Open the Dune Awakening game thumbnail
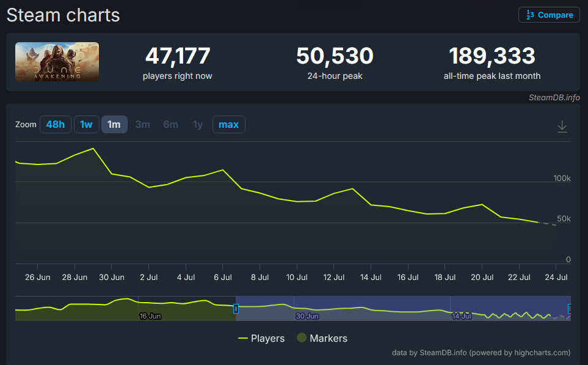This screenshot has height=365, width=588. (x=57, y=62)
